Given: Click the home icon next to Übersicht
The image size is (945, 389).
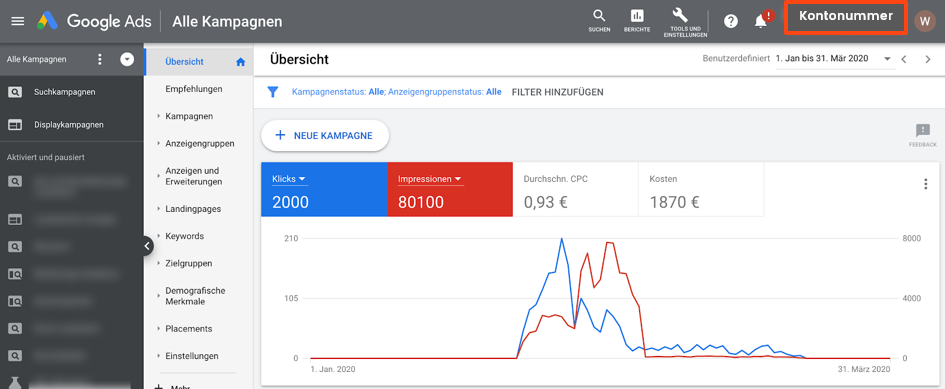Looking at the screenshot, I should click(240, 62).
